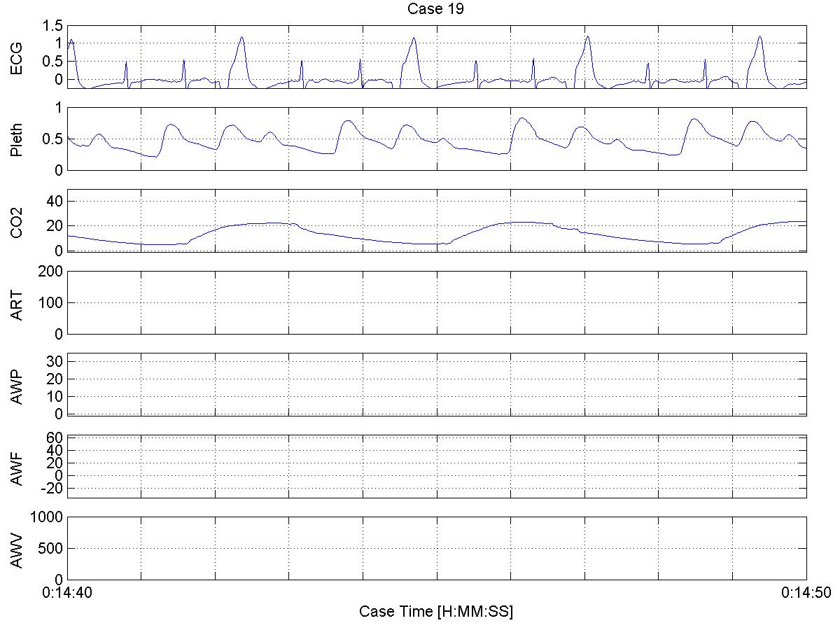Click the 40 tick on CO2 axis

55,201
